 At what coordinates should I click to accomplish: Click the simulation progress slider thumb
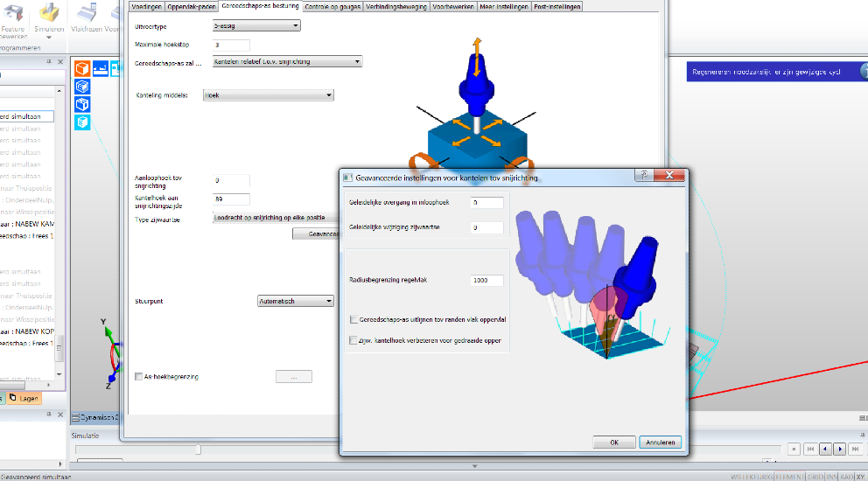[198, 450]
